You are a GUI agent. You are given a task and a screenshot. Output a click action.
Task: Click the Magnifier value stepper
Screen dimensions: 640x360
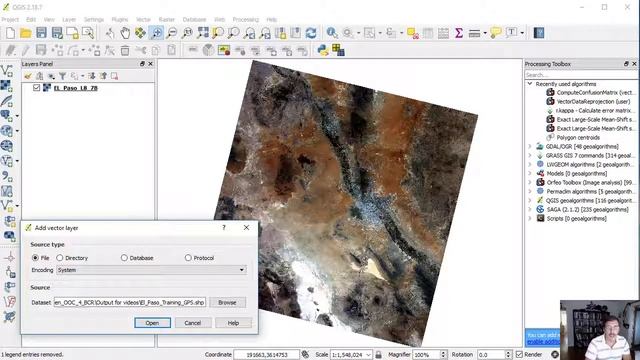443,355
